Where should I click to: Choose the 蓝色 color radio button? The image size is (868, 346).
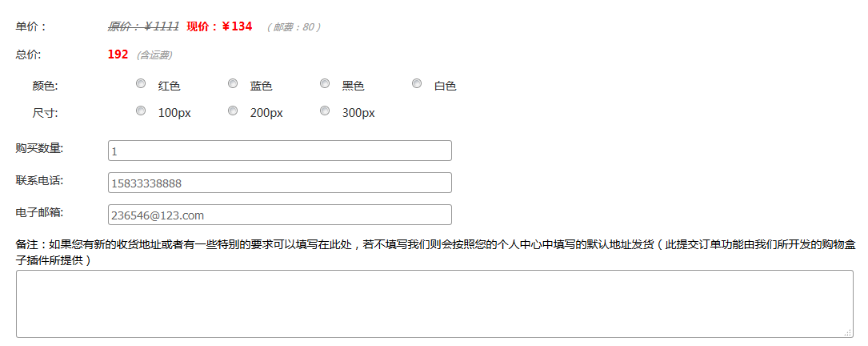tap(233, 83)
